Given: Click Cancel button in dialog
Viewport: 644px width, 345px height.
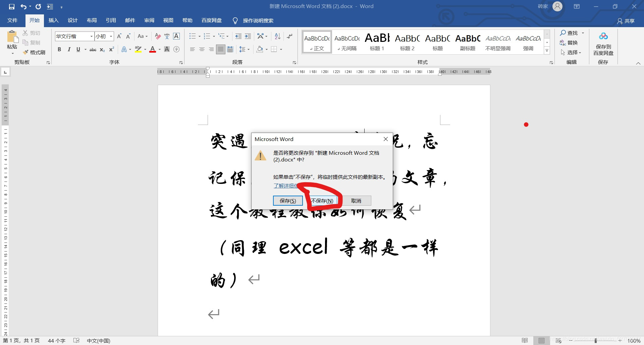Looking at the screenshot, I should click(356, 201).
